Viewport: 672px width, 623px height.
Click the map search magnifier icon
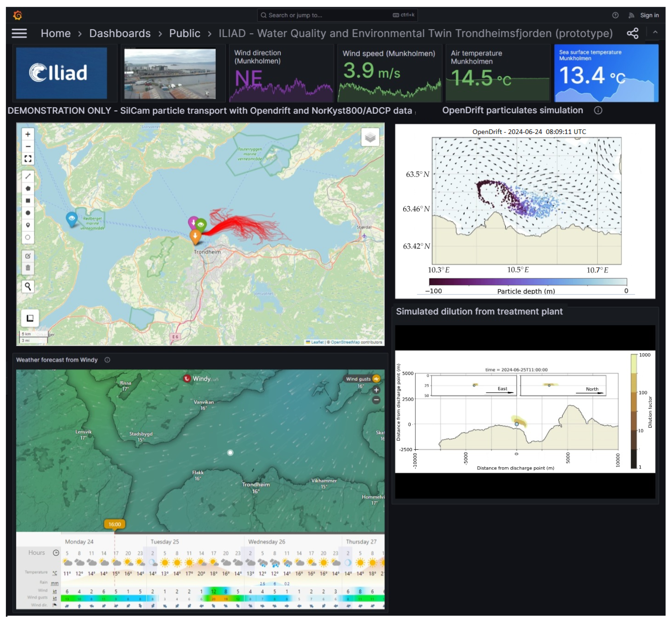point(28,286)
